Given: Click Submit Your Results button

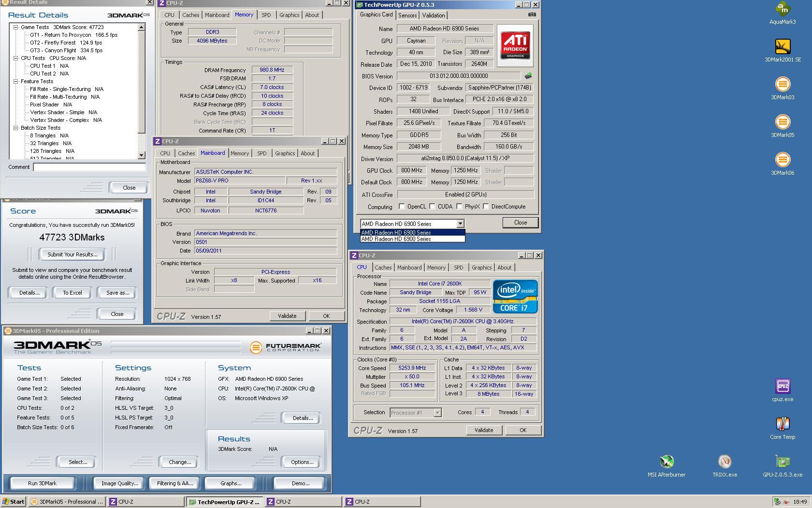Looking at the screenshot, I should click(x=72, y=254).
